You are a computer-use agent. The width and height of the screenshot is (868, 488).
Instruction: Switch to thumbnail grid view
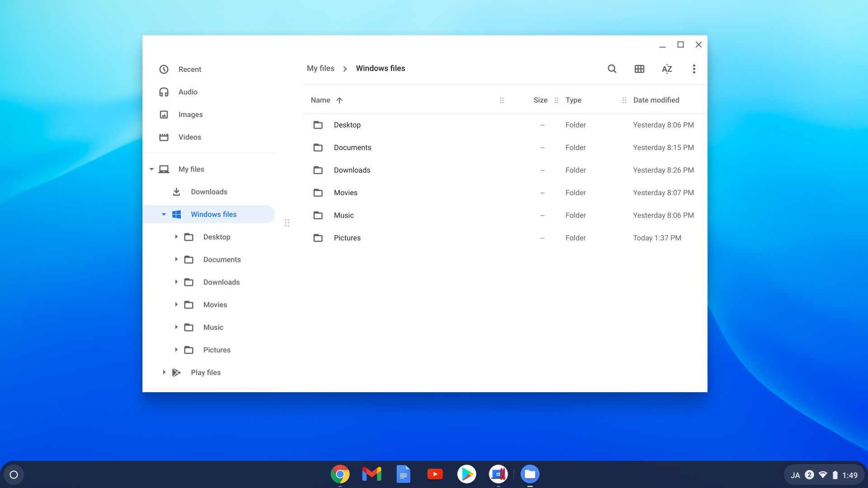coord(639,69)
